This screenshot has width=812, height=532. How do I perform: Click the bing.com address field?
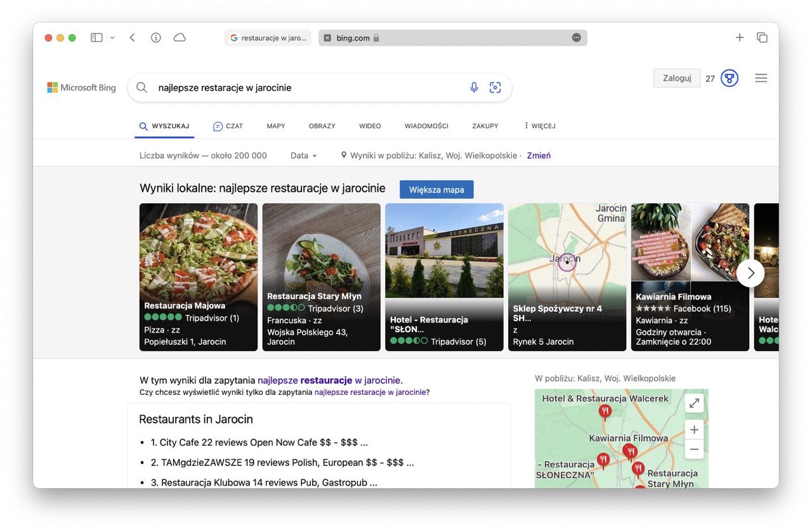453,38
